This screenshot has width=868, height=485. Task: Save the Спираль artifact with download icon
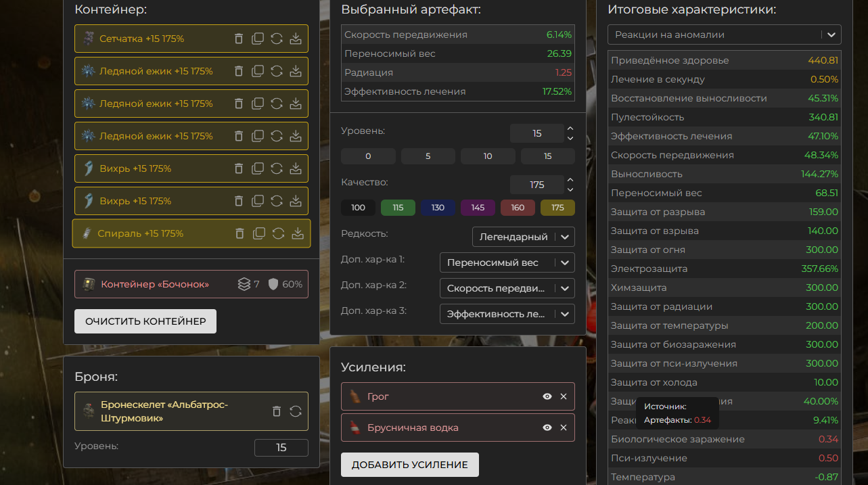click(297, 233)
